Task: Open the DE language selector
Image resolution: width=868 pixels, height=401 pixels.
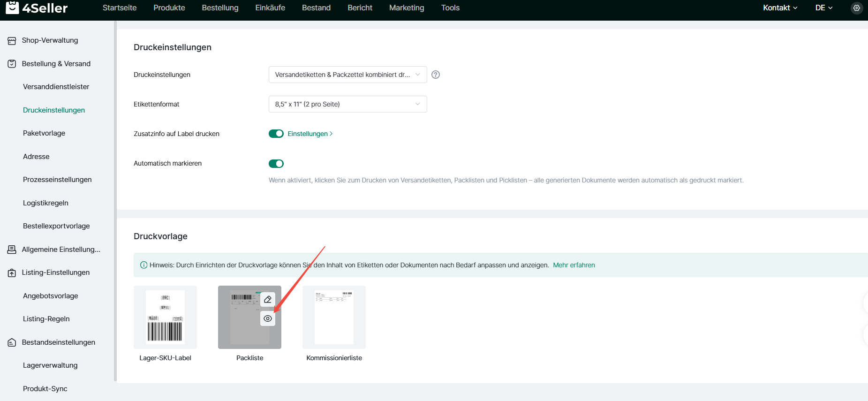Action: pos(824,8)
